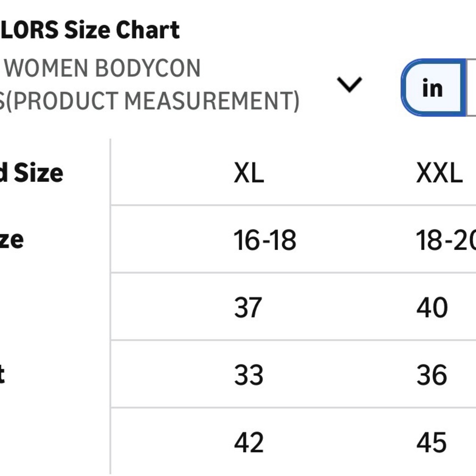Select the 18-20 size cell
The height and width of the screenshot is (476, 476).
[x=446, y=240]
